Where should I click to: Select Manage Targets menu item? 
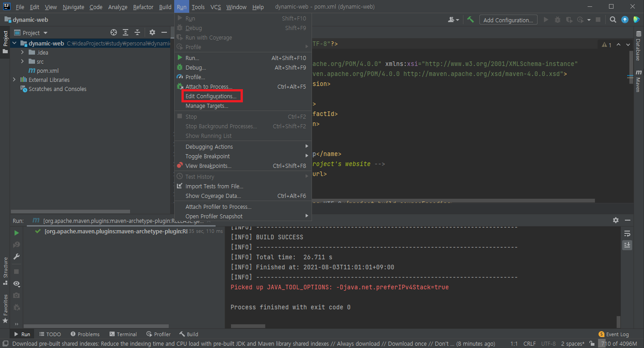pos(243,106)
